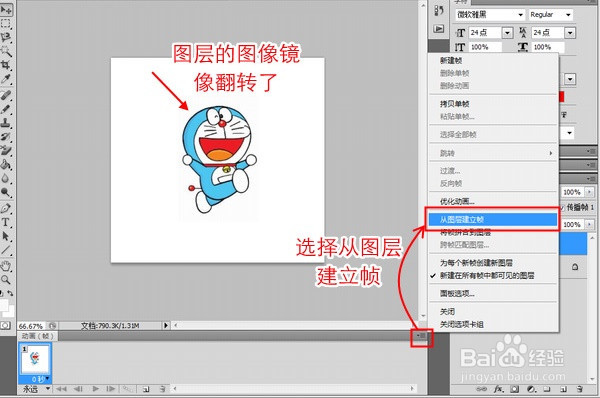Play the animation
This screenshot has height=398, width=600.
point(95,389)
